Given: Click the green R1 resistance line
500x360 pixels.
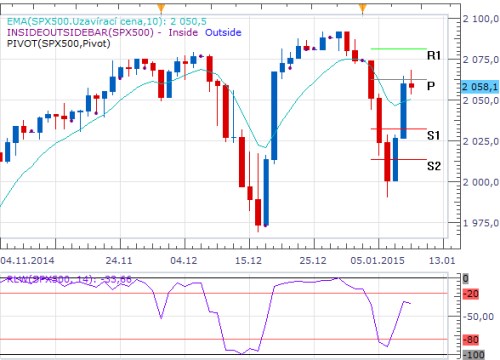Looking at the screenshot, I should coord(399,49).
